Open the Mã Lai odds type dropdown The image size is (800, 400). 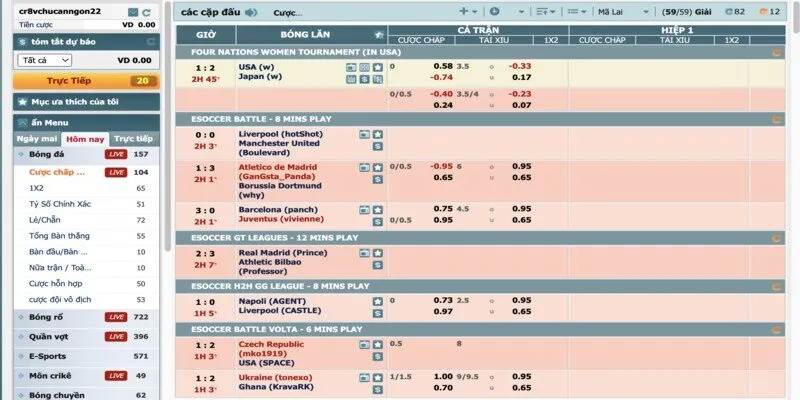[x=623, y=12]
